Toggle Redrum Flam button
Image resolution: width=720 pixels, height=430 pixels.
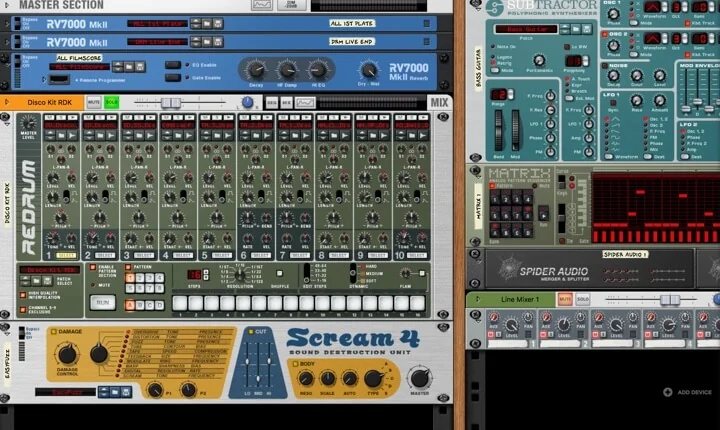click(x=422, y=273)
